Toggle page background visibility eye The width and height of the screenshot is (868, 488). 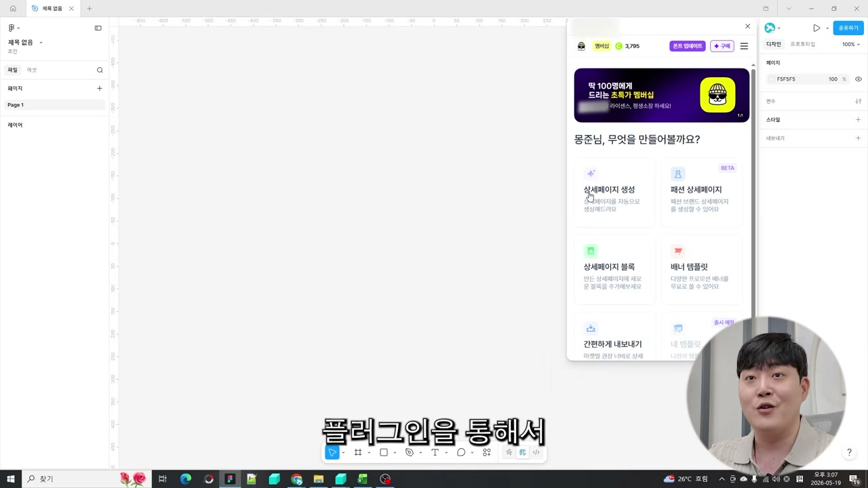point(858,79)
